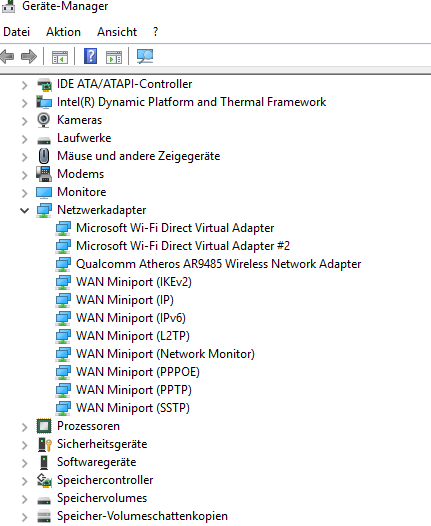
Task: Click the webcam icon beside Kameras
Action: (x=44, y=120)
